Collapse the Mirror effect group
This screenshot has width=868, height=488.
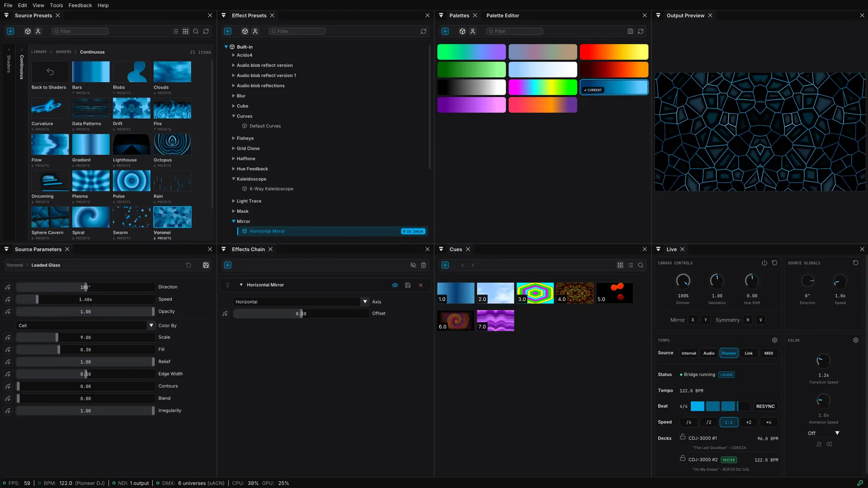[x=233, y=221]
